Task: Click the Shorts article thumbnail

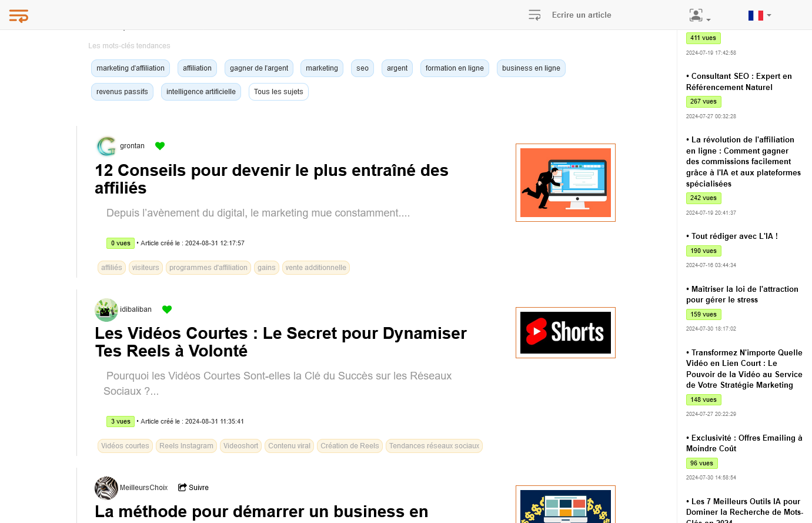Action: coord(565,332)
